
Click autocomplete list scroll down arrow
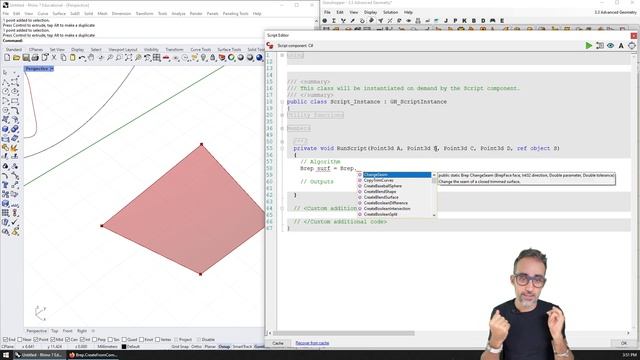[434, 215]
